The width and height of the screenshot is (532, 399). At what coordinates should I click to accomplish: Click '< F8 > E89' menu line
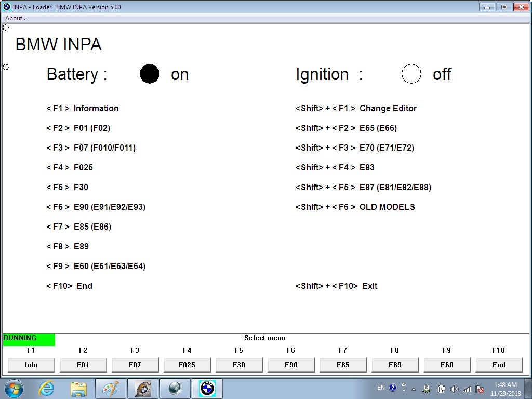[68, 246]
